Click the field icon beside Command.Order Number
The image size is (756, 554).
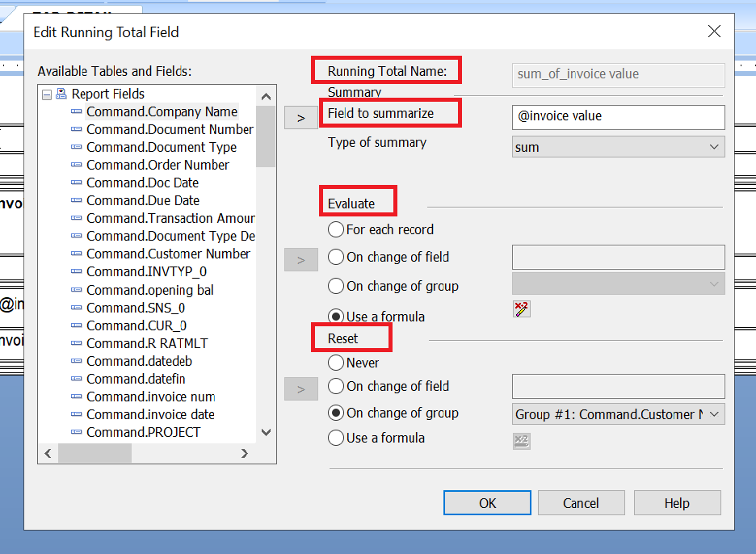(77, 165)
